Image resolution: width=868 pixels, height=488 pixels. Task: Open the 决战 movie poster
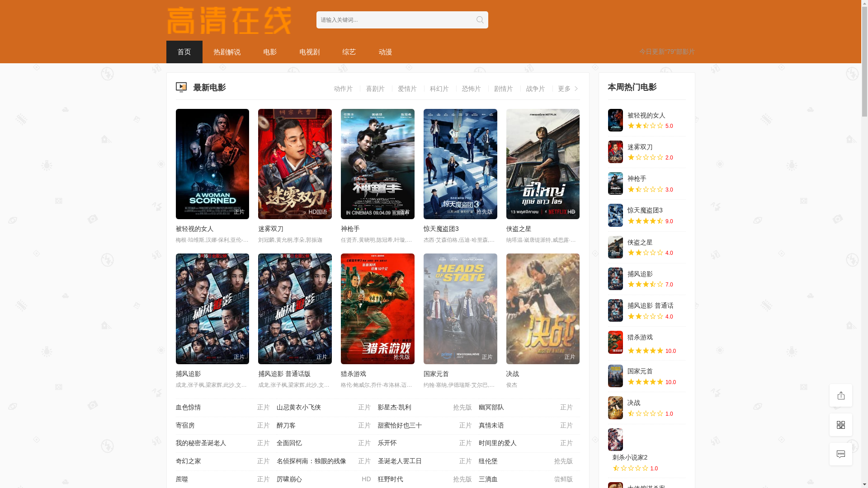click(x=543, y=309)
